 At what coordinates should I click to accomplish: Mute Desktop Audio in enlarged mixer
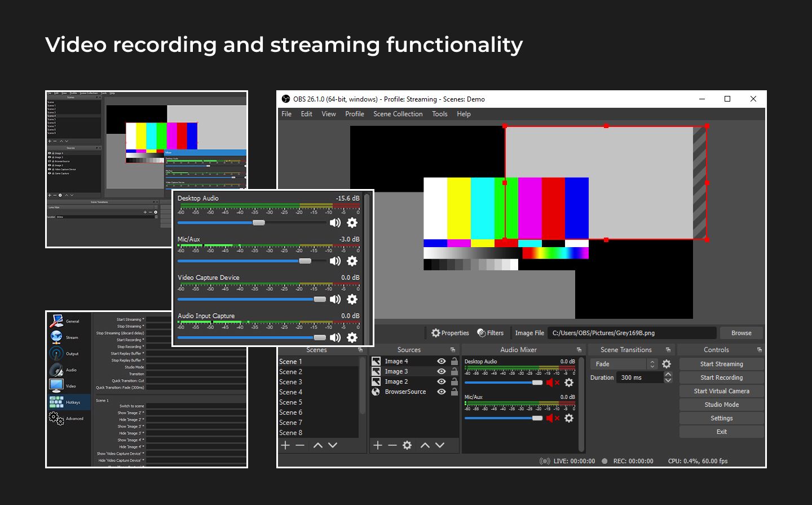335,222
